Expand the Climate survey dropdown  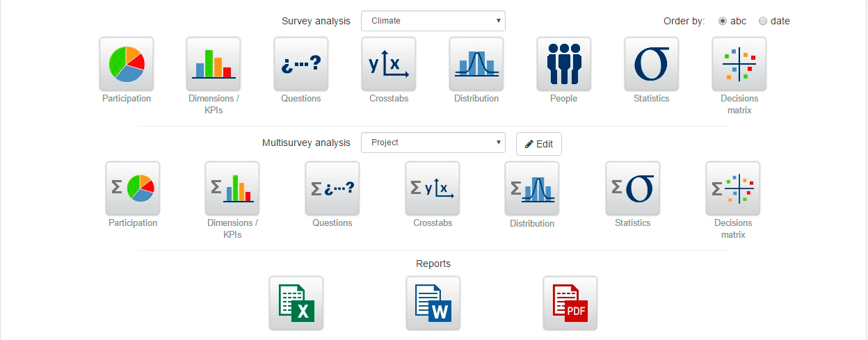coord(433,21)
